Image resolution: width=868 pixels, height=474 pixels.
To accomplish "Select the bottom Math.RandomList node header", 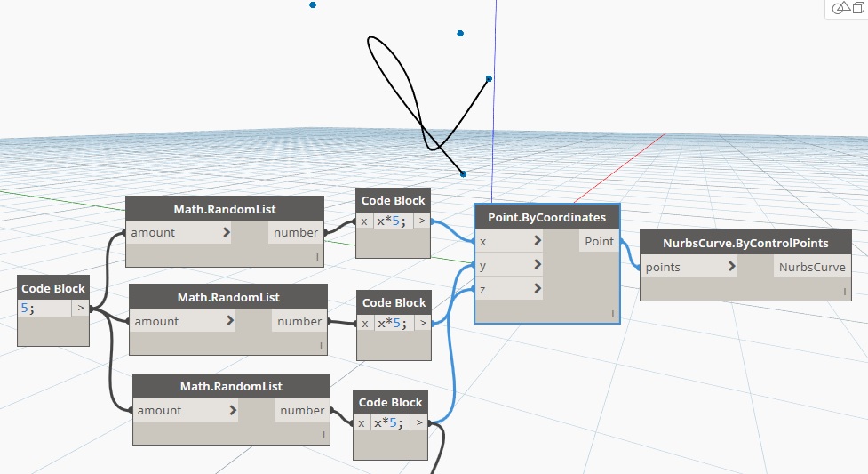I will 231,386.
